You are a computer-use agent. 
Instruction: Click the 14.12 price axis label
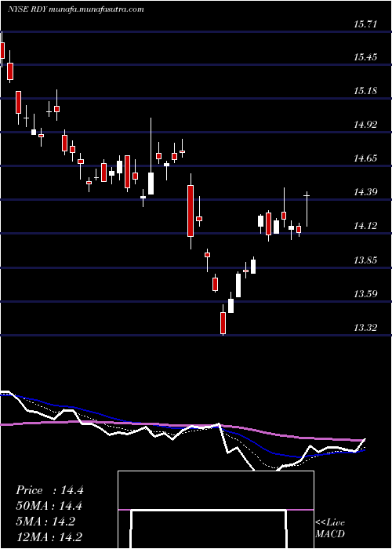point(365,226)
